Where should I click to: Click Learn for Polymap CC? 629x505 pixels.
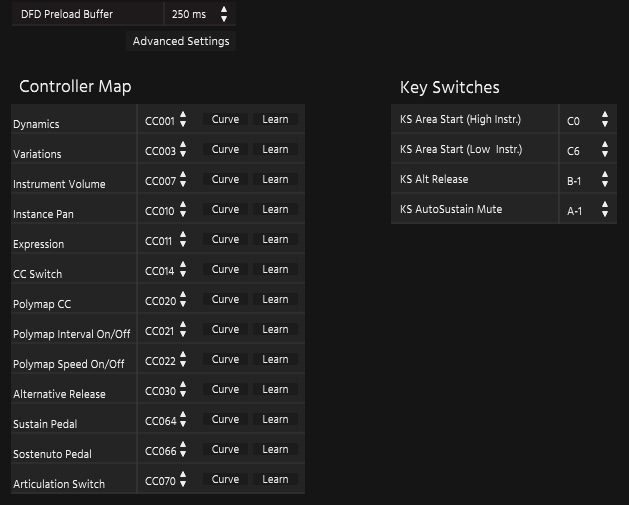click(275, 299)
